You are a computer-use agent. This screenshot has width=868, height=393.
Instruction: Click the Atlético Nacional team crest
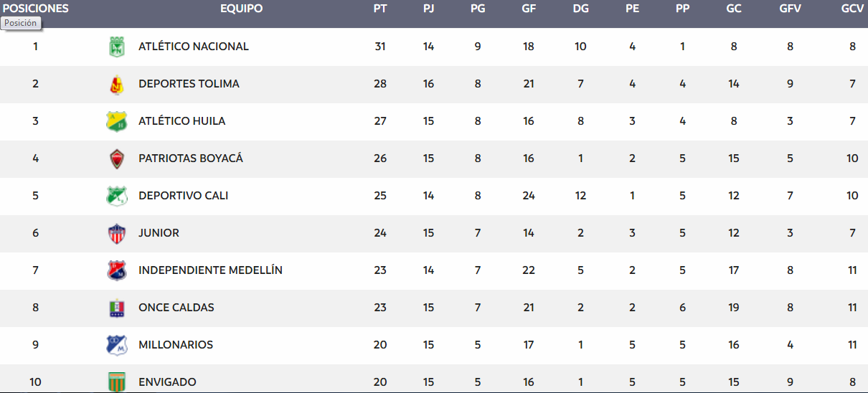116,47
